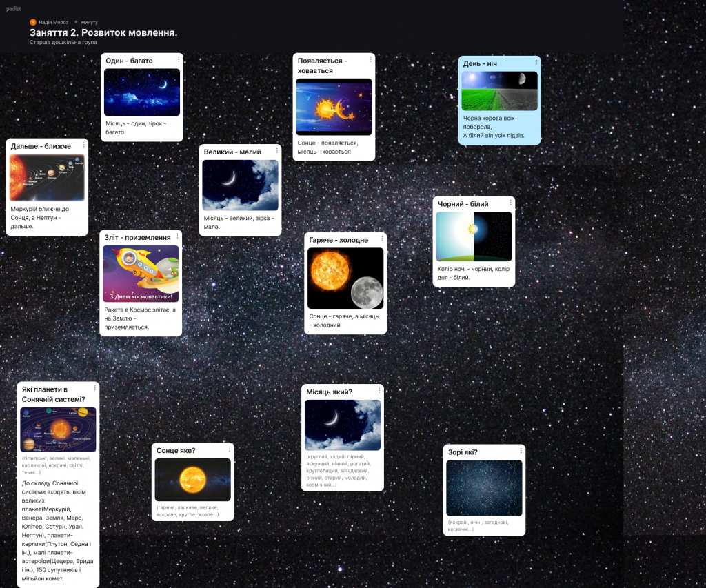Open starry sky image in 'Зорі які?' card
The height and width of the screenshot is (588, 706).
484,488
